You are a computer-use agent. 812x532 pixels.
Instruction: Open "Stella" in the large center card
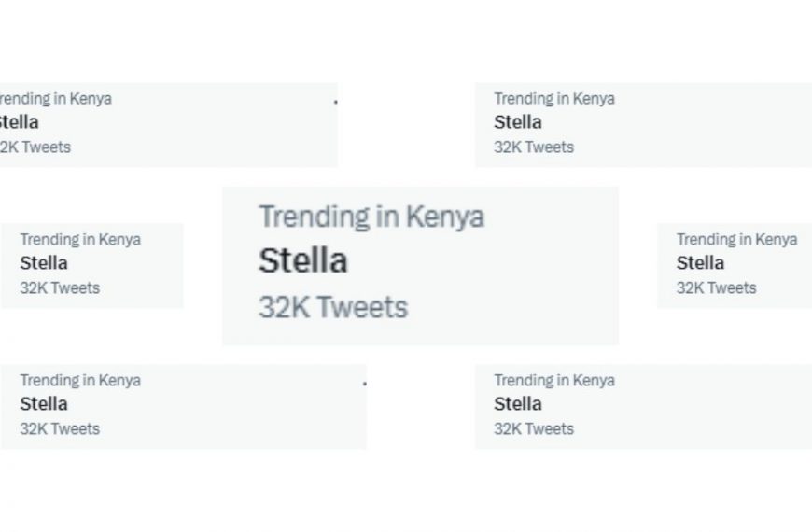(302, 260)
